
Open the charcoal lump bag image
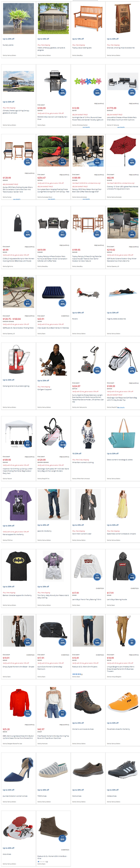pyautogui.click(x=122, y=19)
